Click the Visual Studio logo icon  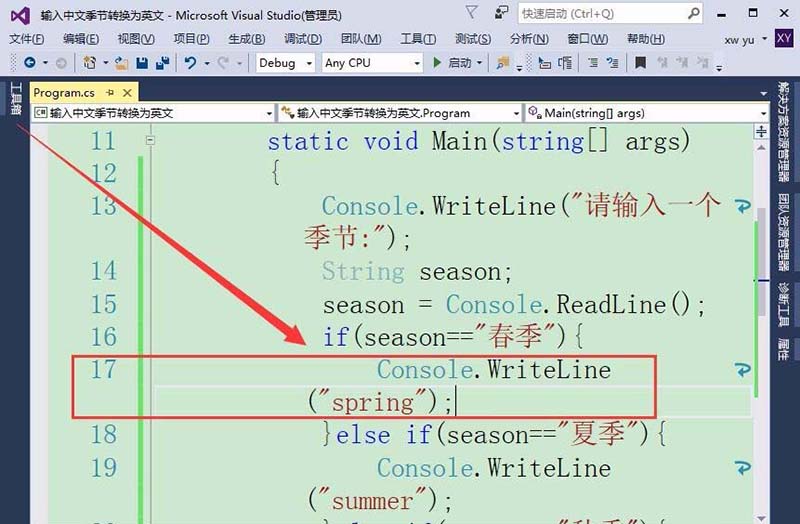click(x=20, y=16)
